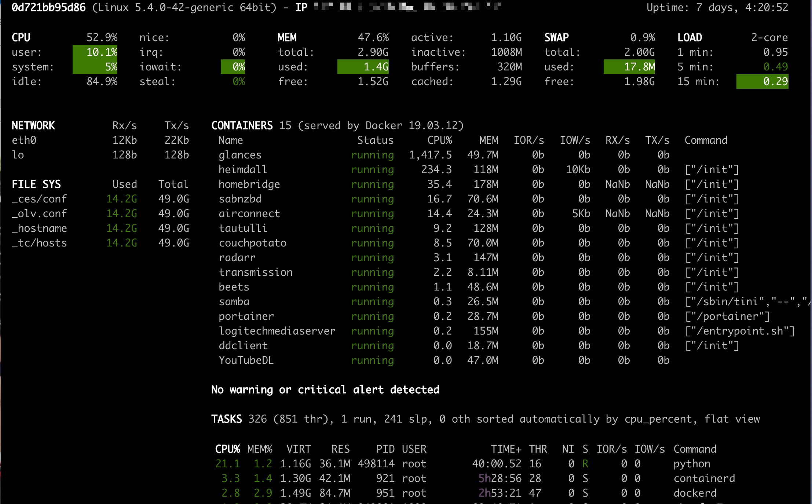812x504 pixels.
Task: Select the logitechmediaserver container name
Action: point(277,331)
